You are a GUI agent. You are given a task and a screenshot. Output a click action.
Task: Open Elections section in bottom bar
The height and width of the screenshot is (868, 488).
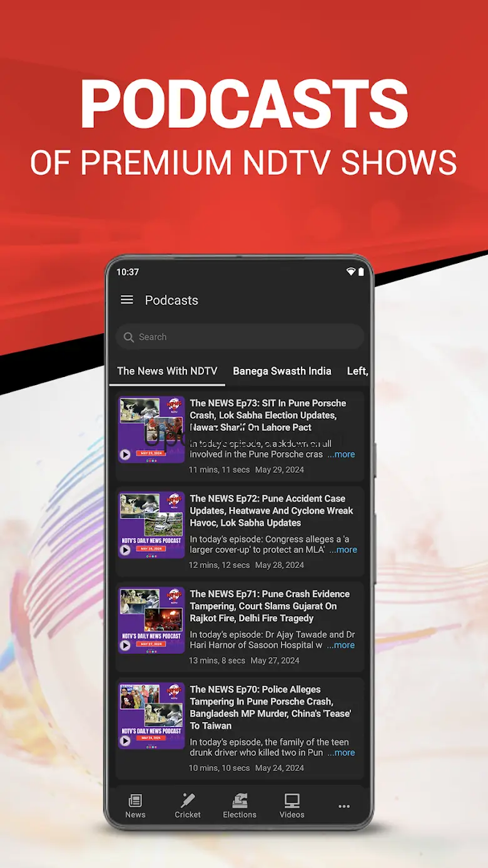coord(240,806)
